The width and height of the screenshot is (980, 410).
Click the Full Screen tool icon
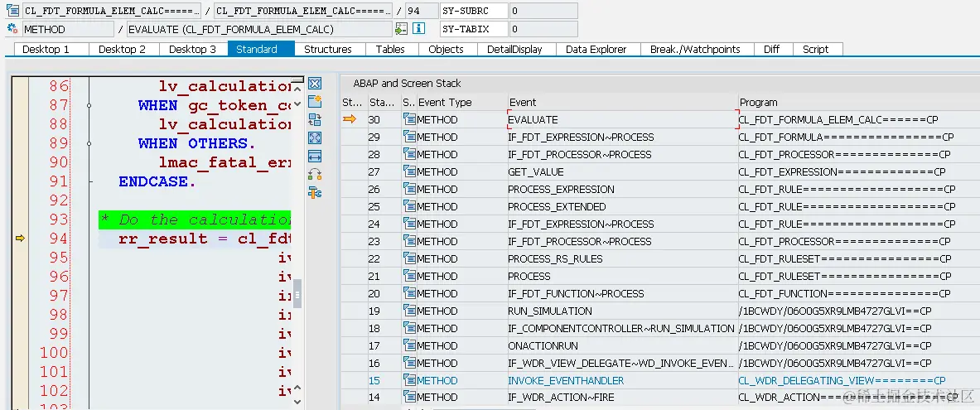point(315,137)
